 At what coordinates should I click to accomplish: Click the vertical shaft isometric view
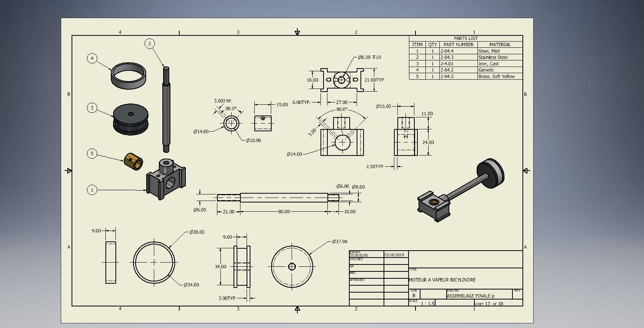166,110
